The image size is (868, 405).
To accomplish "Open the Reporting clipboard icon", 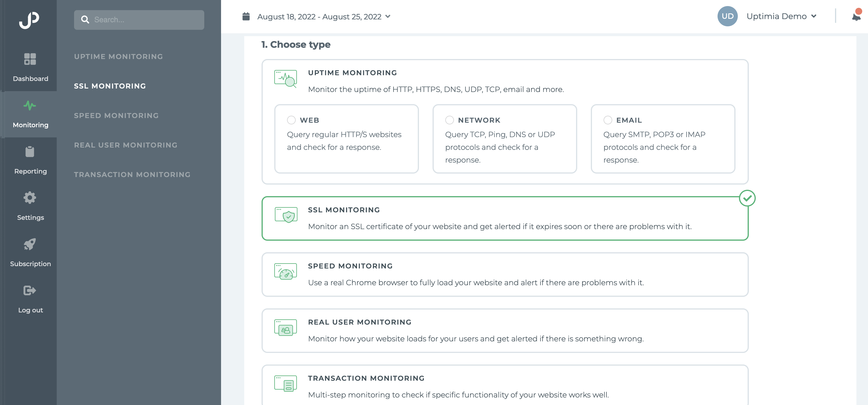I will (30, 152).
